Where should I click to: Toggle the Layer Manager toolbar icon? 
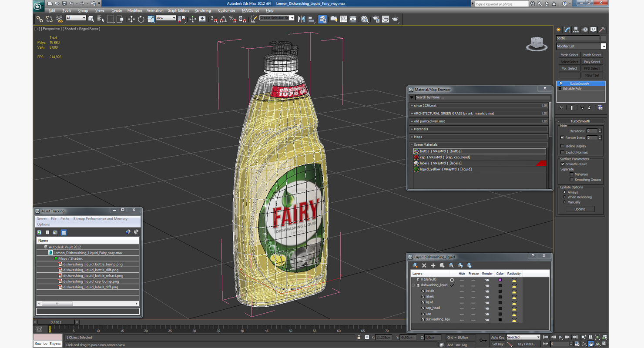[322, 19]
